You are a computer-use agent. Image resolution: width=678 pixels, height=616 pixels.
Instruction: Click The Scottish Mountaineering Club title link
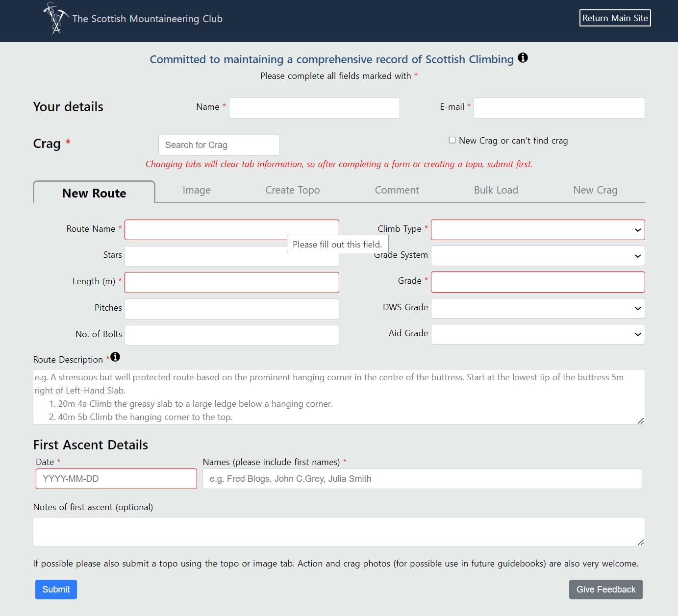pyautogui.click(x=147, y=19)
